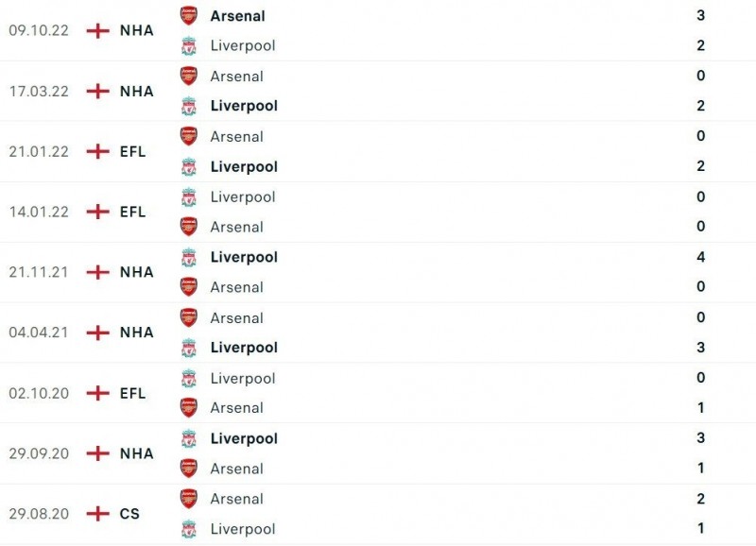Open the Arsenal team name in 09.10.22 match

(237, 15)
